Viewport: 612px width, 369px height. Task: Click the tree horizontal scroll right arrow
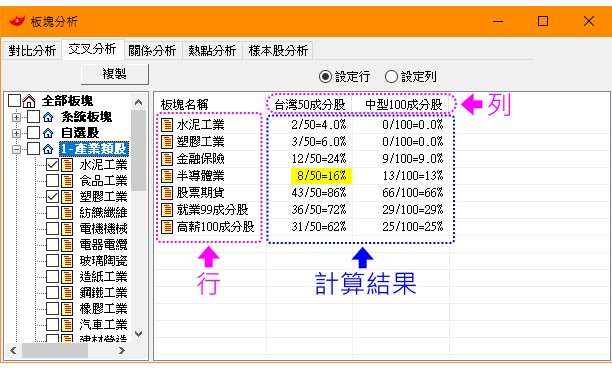(x=122, y=351)
